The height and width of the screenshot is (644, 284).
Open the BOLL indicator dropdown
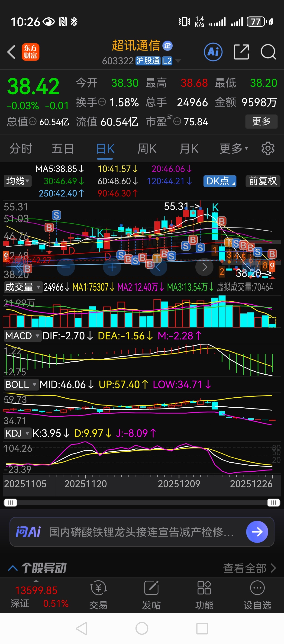[x=21, y=384]
